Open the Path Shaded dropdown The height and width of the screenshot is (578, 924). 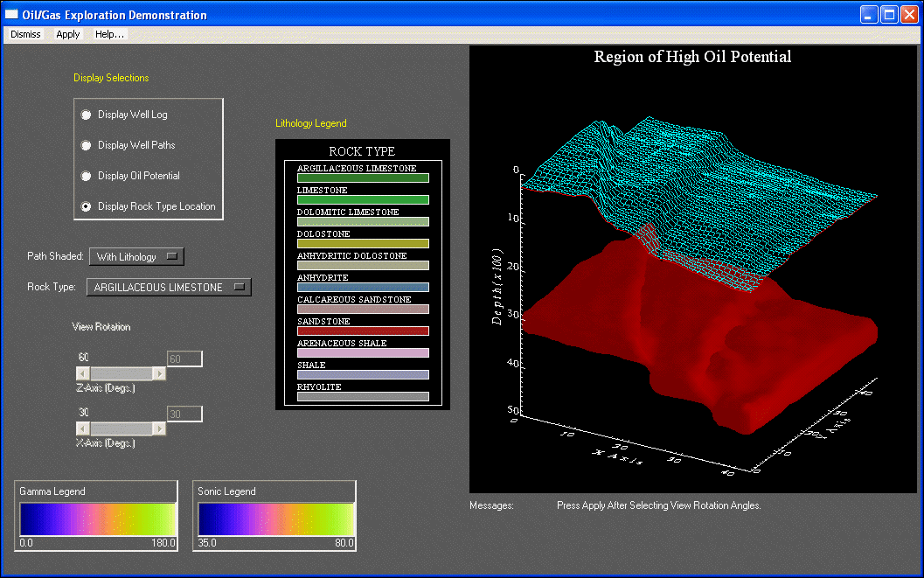click(136, 256)
